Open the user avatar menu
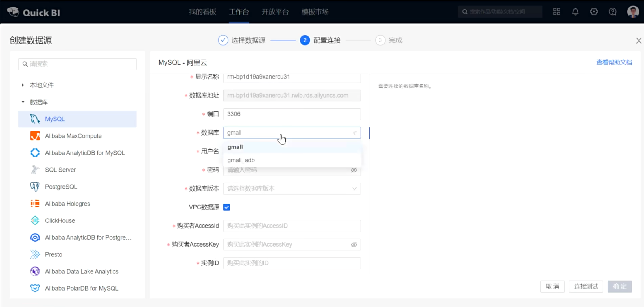This screenshot has width=644, height=307. coord(633,12)
